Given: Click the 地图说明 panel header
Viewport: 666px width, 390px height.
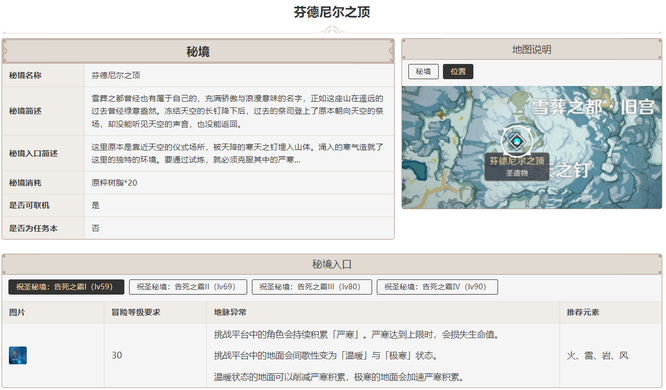Looking at the screenshot, I should (532, 50).
